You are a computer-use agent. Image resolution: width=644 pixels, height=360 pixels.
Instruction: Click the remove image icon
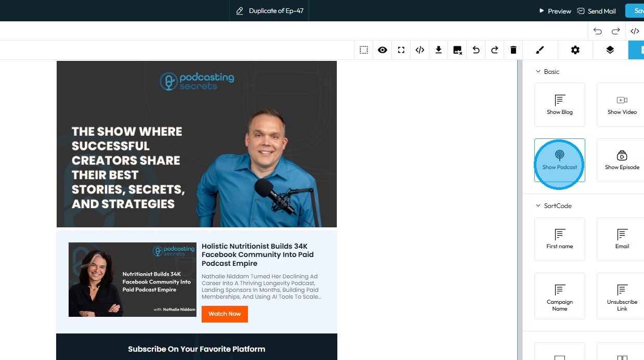tap(457, 50)
